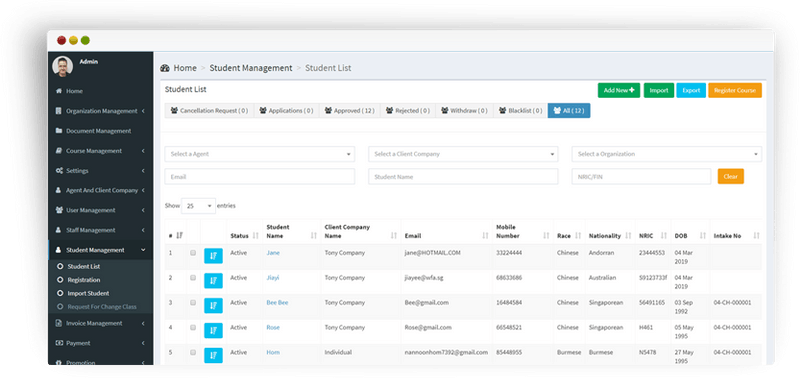Click the Add New button

(x=619, y=90)
